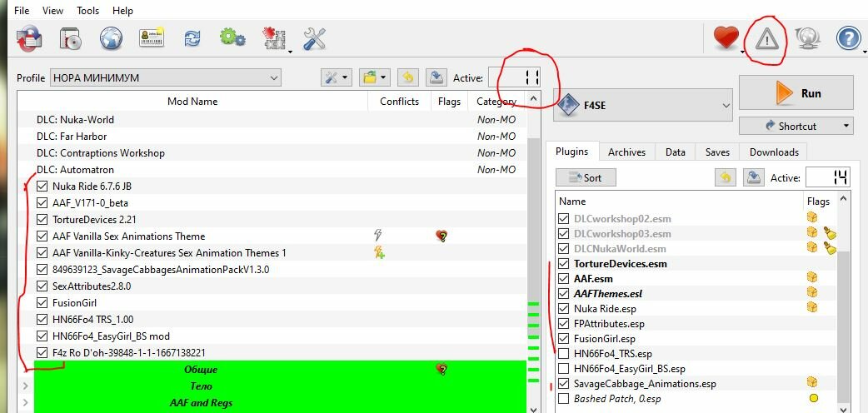Expand the AAF and Regs separator
868x413 pixels.
point(26,402)
